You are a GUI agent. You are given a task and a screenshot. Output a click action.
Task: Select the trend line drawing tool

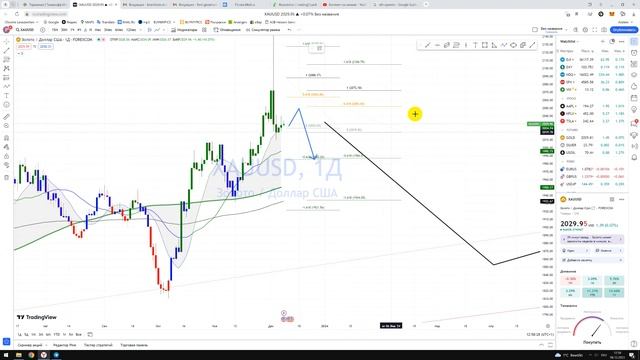pyautogui.click(x=7, y=51)
